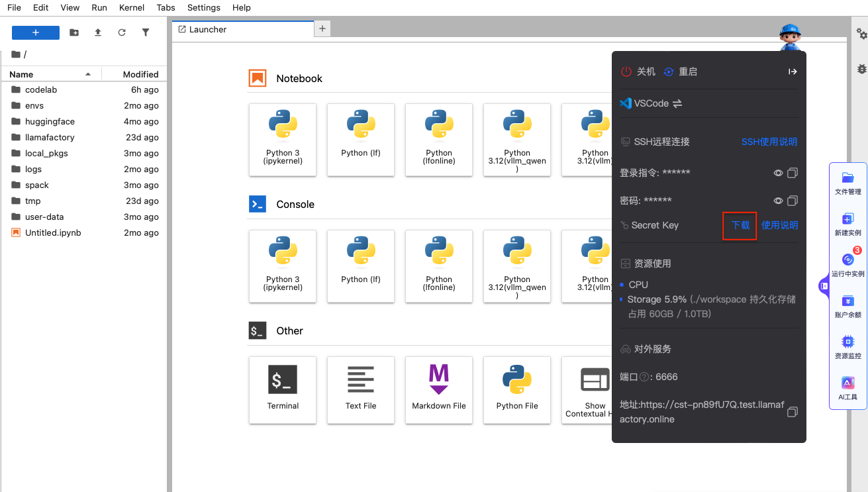
Task: Open the Kernel menu
Action: coord(132,7)
